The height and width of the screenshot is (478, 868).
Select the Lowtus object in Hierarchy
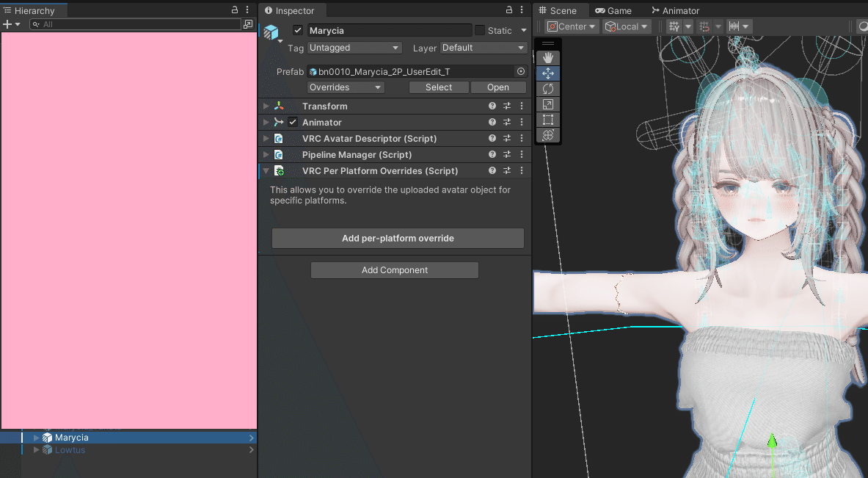point(70,449)
